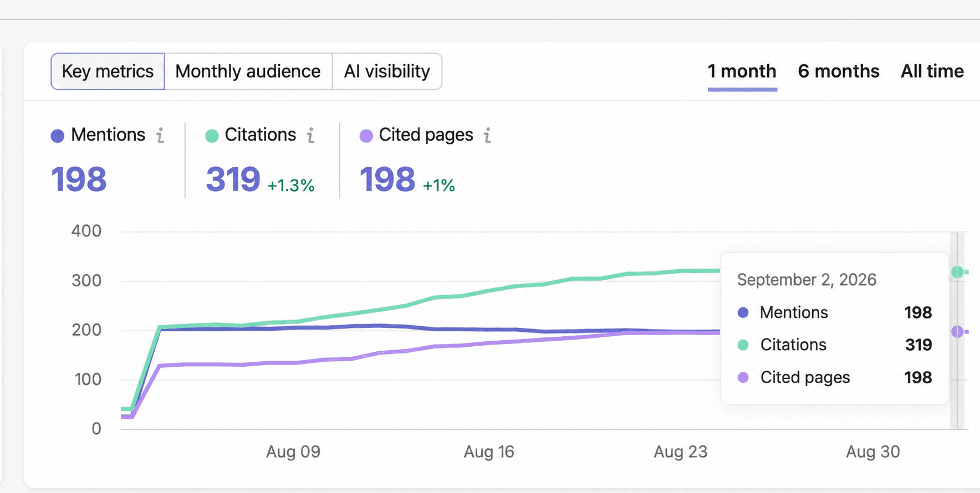Click the Cited pages row in the tooltip
This screenshot has height=493, width=980.
pos(835,378)
